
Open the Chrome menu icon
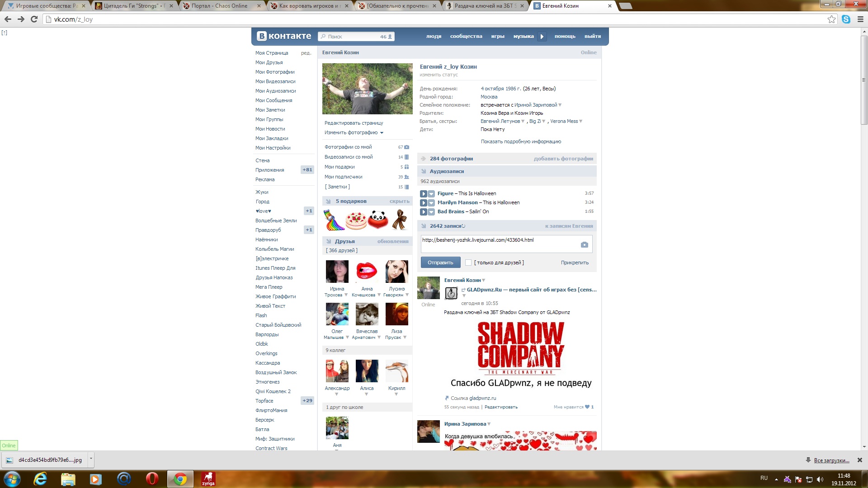(x=860, y=19)
